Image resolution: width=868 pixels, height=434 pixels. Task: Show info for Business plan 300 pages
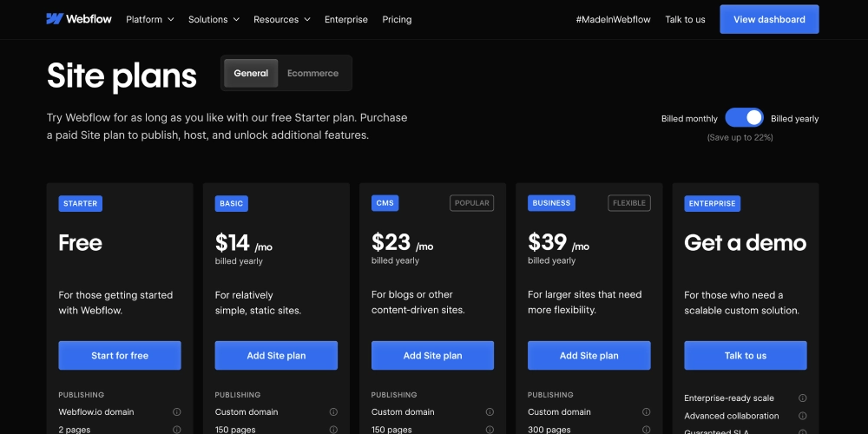coord(646,430)
